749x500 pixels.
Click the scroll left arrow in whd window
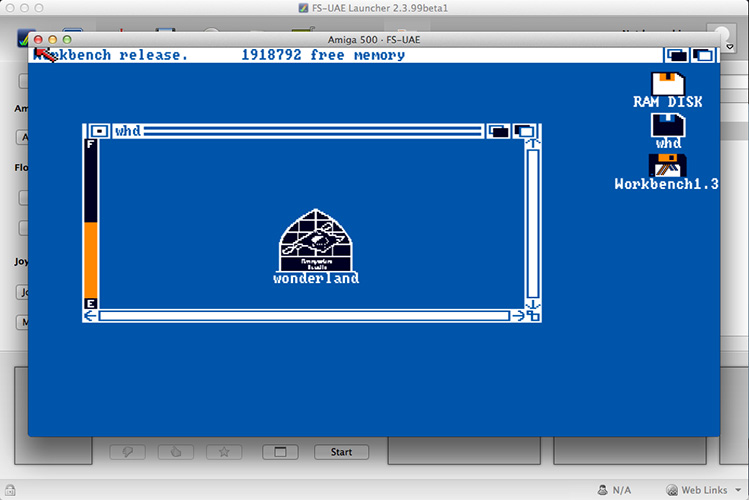pos(90,316)
